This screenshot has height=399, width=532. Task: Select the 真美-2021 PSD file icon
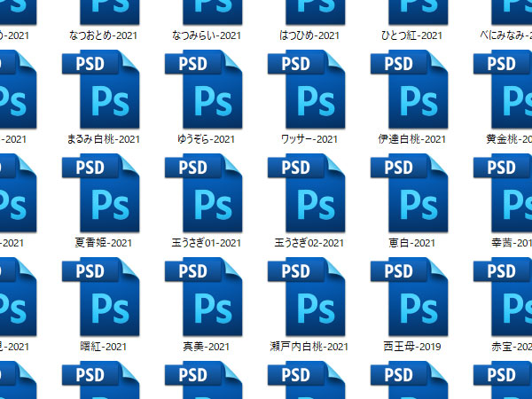(x=204, y=297)
